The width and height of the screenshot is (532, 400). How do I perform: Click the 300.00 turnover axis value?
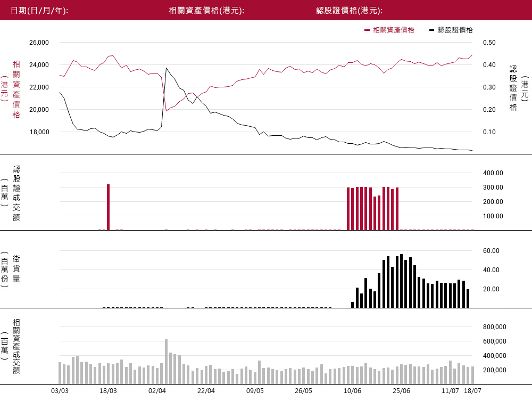click(x=493, y=187)
